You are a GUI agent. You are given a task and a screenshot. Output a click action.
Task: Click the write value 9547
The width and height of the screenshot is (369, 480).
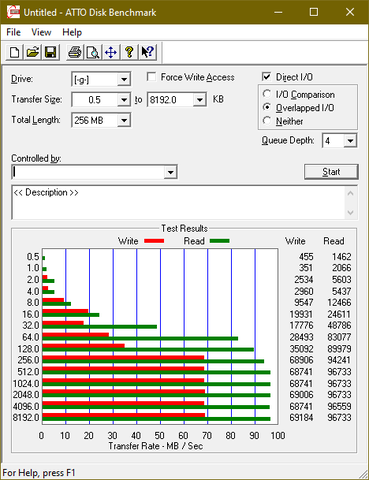pyautogui.click(x=304, y=302)
